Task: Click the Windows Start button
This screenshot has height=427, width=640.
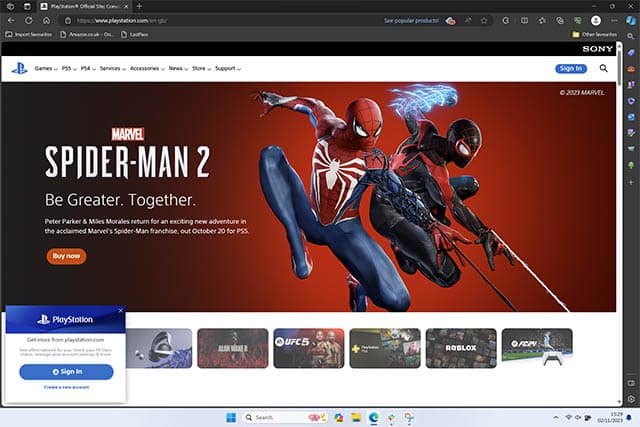Action: coord(232,417)
